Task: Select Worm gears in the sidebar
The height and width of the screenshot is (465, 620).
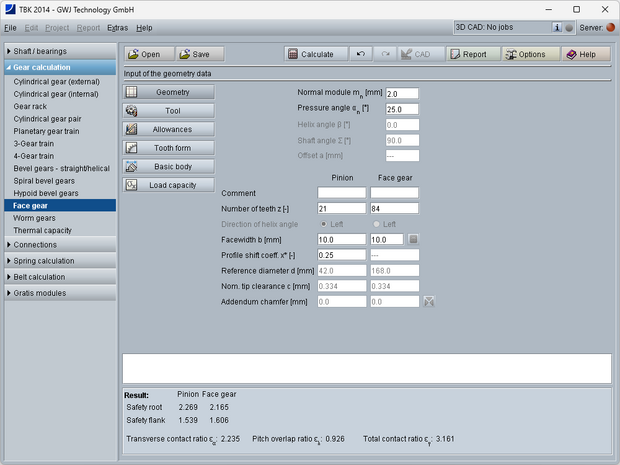Action: [34, 217]
